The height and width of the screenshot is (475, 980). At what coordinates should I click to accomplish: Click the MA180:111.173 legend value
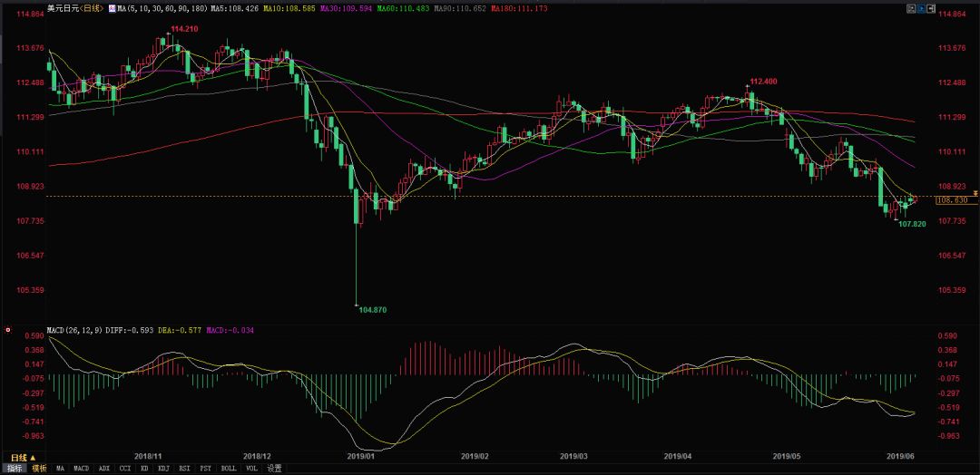click(519, 9)
